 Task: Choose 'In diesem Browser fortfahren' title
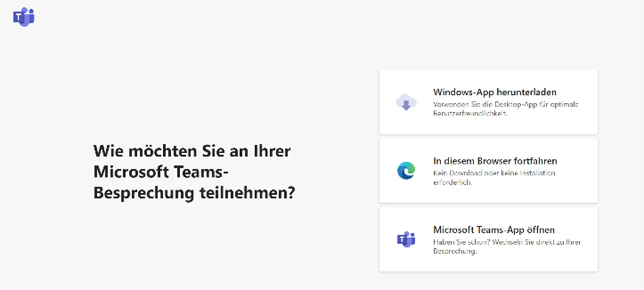(x=495, y=161)
